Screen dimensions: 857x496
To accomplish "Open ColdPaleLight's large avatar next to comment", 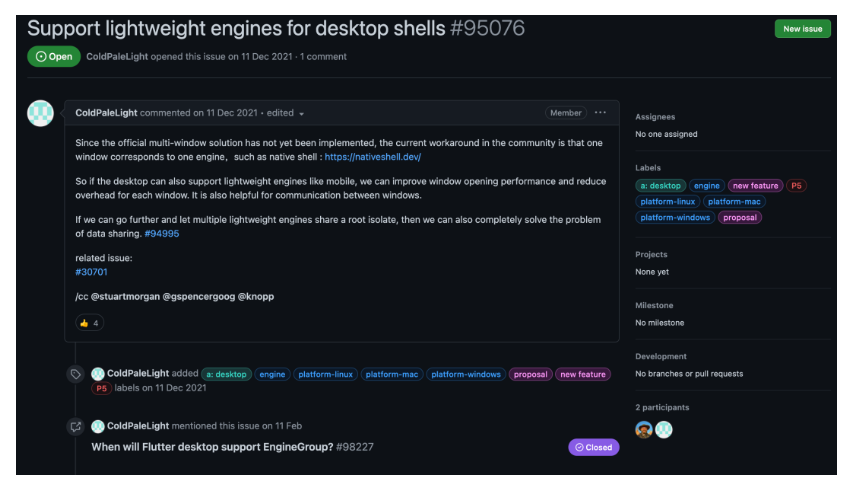I will click(40, 113).
